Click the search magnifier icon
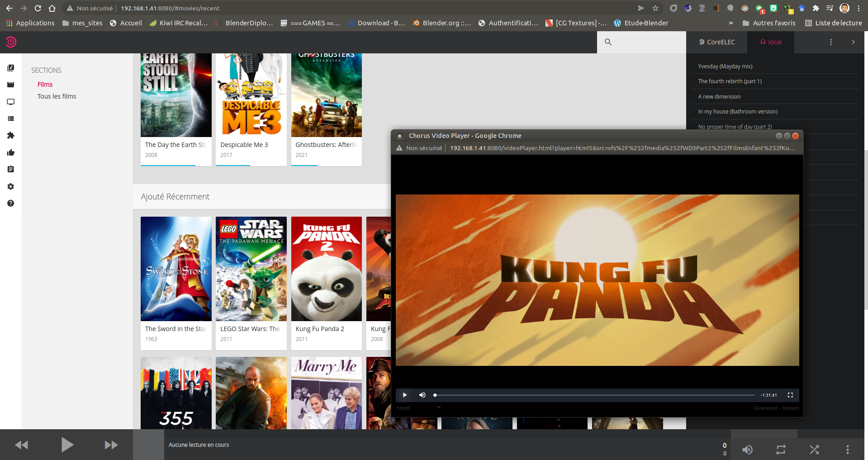868x460 pixels. 608,42
